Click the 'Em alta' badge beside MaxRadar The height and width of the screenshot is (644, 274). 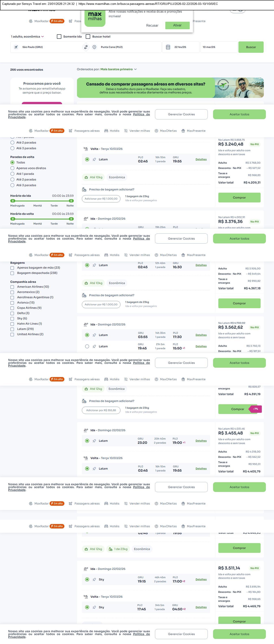tap(57, 21)
